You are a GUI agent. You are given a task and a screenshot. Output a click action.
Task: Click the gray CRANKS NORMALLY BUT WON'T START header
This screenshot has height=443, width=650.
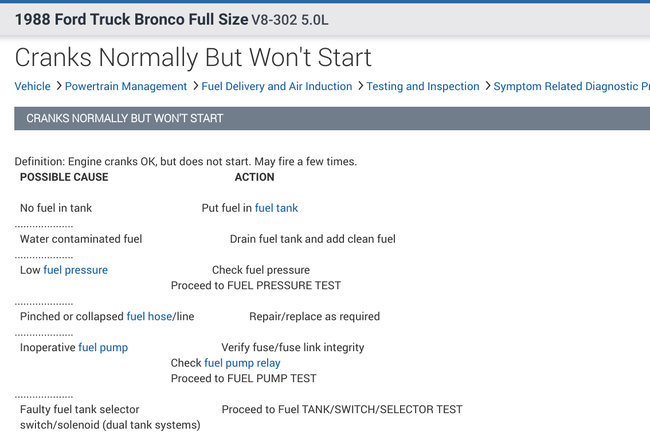click(x=325, y=119)
